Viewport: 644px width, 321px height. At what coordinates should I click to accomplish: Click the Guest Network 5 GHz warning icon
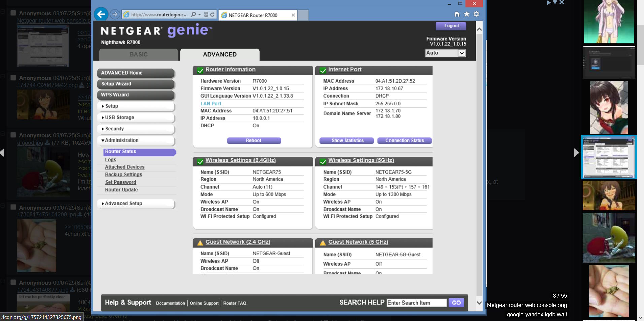coord(323,243)
